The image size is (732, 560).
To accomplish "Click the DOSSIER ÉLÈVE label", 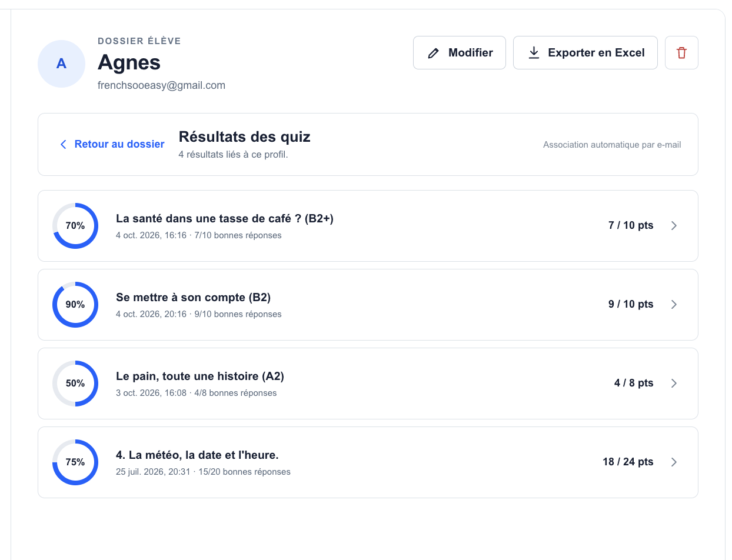I will (x=139, y=41).
